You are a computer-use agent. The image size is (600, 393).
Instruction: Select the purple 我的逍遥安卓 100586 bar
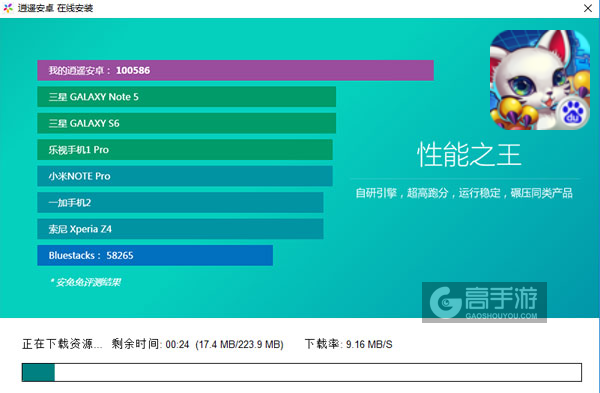click(x=235, y=70)
